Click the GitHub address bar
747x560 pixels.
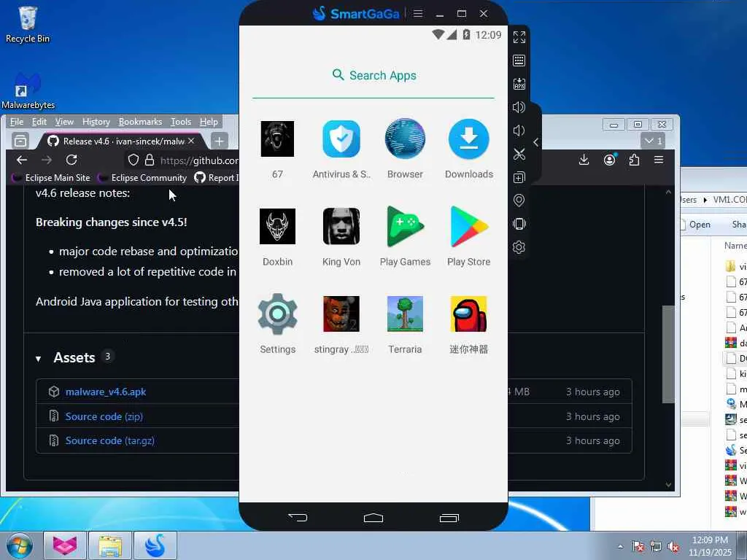198,160
